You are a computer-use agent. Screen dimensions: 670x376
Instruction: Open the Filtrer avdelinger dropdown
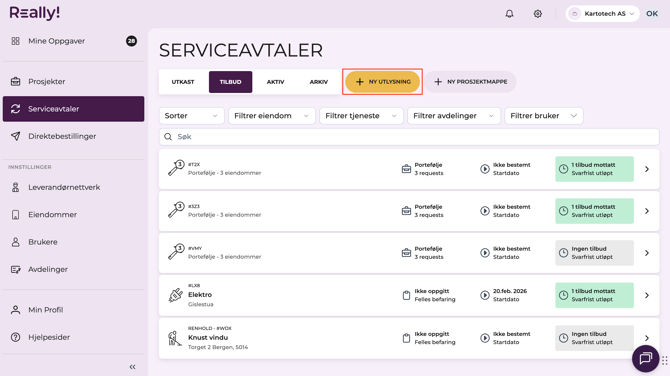tap(454, 116)
